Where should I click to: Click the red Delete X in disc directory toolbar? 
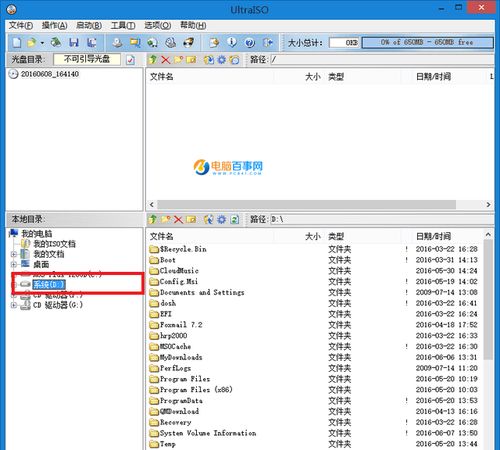coord(166,60)
